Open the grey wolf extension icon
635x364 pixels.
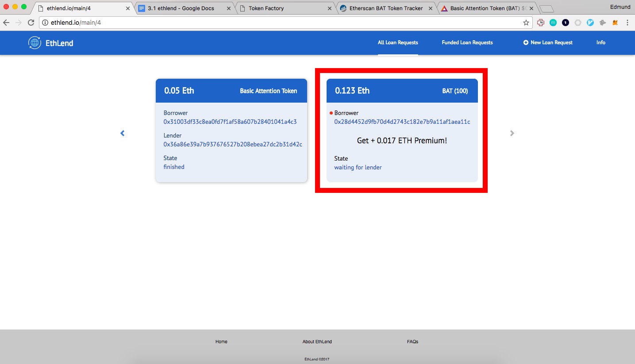(x=603, y=23)
